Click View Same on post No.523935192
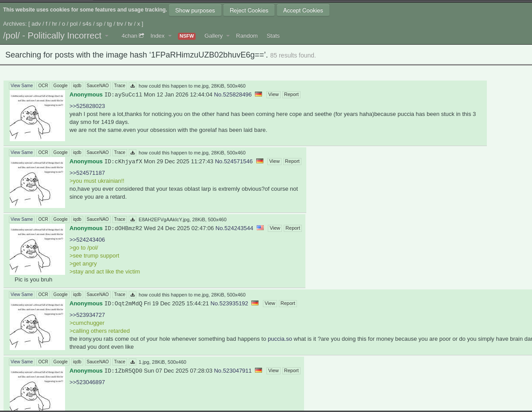This screenshot has width=532, height=412. click(x=22, y=295)
